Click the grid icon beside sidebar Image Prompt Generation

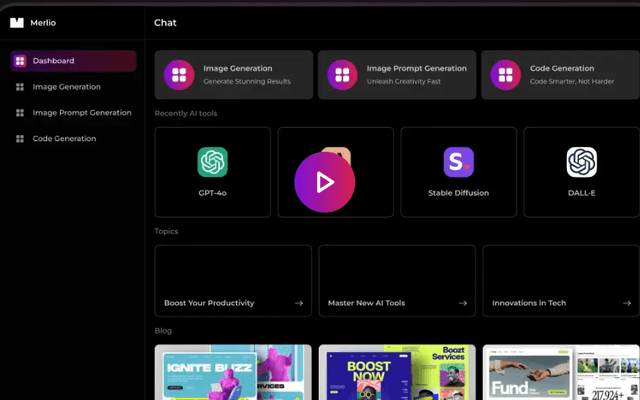[20, 113]
